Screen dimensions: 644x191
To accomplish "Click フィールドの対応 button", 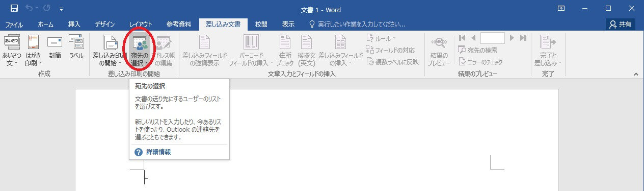I will point(390,50).
